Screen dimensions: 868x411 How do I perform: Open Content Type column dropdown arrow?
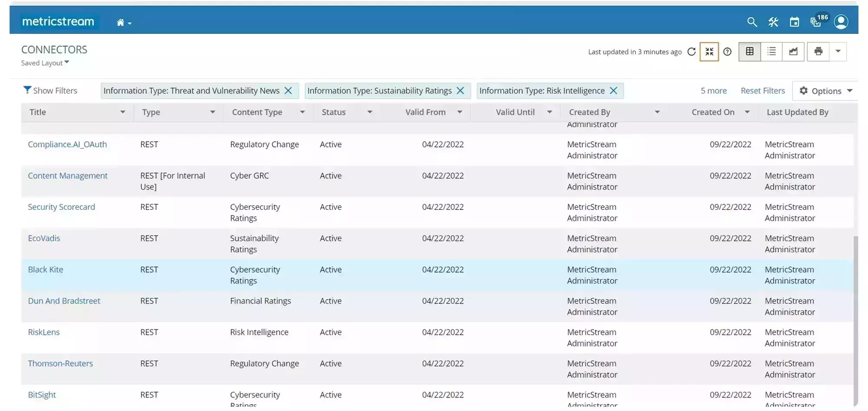pos(302,112)
